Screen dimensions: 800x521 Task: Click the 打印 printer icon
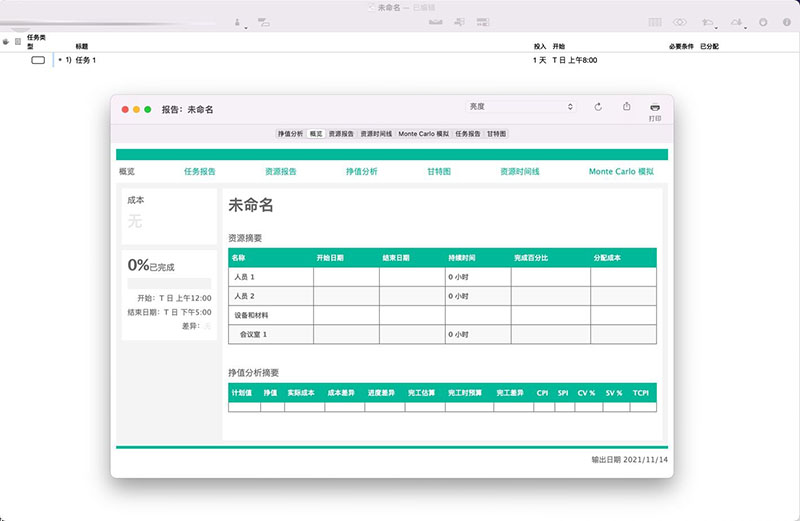(x=655, y=107)
